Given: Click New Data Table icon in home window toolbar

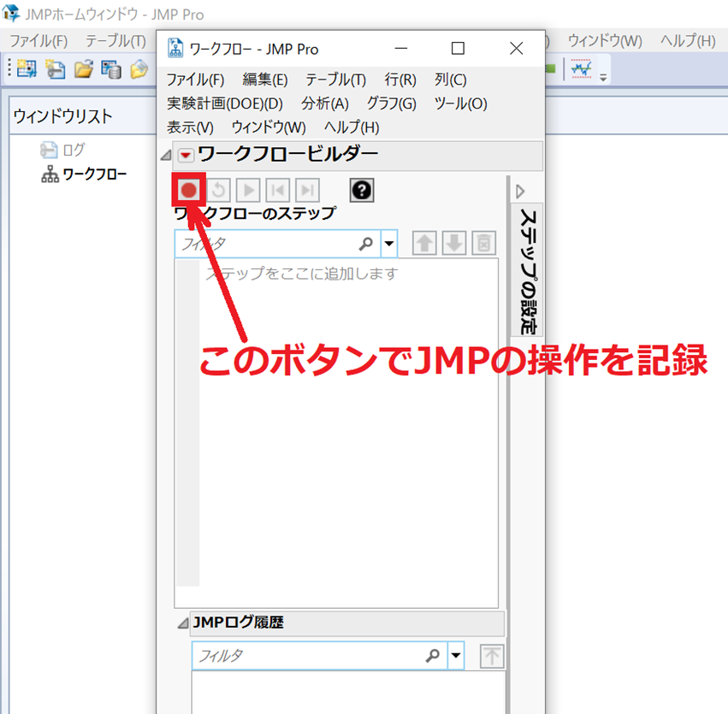Looking at the screenshot, I should 27,69.
